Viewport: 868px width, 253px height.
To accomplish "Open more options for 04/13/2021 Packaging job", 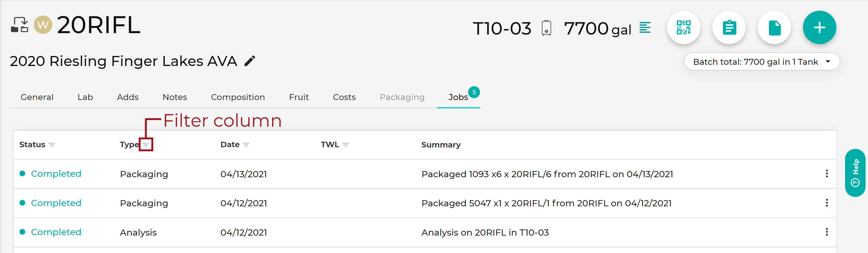I will 827,173.
